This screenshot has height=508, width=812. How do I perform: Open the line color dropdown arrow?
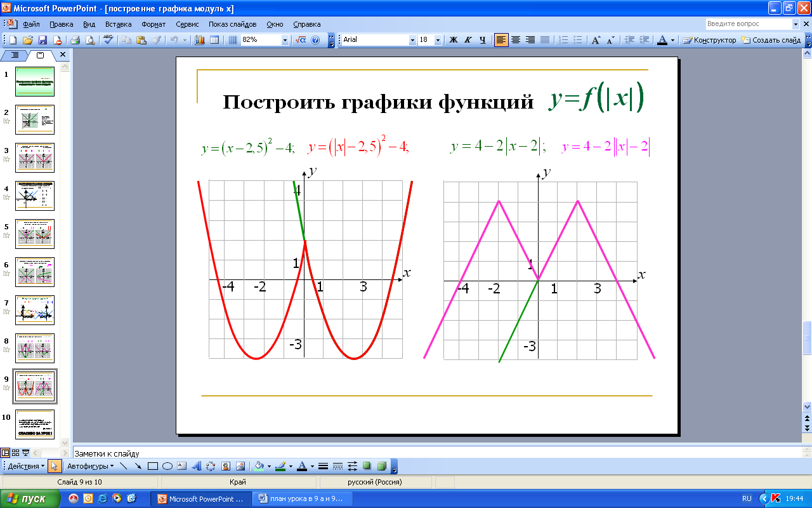pyautogui.click(x=291, y=466)
